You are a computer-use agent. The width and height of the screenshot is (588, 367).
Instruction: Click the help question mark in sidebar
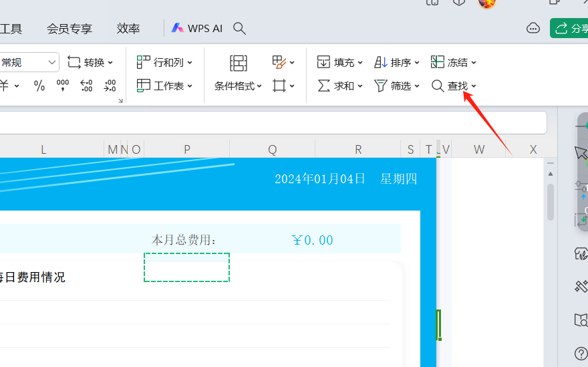(x=581, y=353)
